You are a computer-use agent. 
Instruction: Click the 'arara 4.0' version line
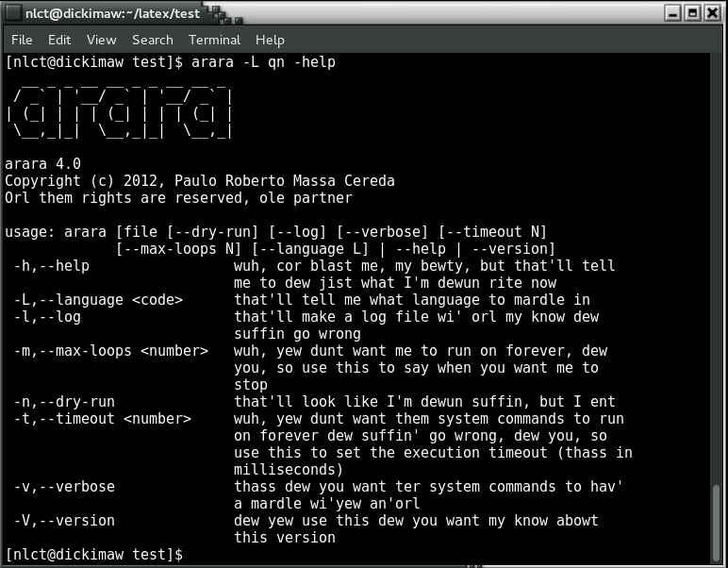[43, 163]
